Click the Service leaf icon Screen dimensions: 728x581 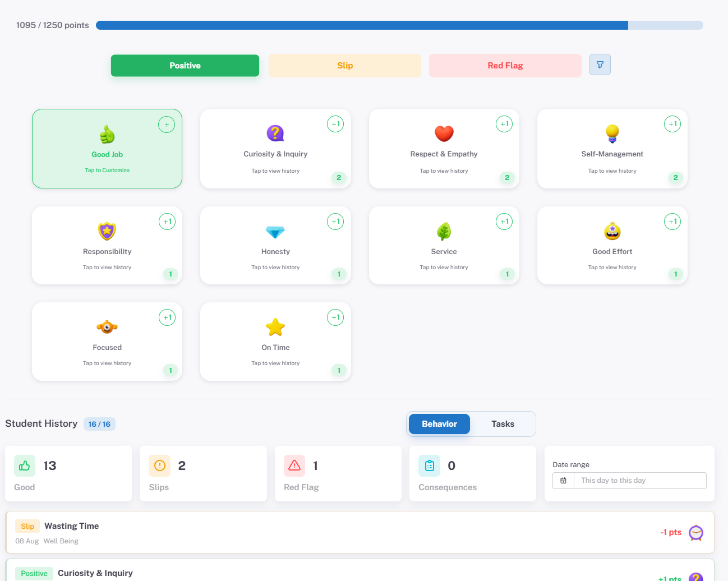pyautogui.click(x=444, y=231)
